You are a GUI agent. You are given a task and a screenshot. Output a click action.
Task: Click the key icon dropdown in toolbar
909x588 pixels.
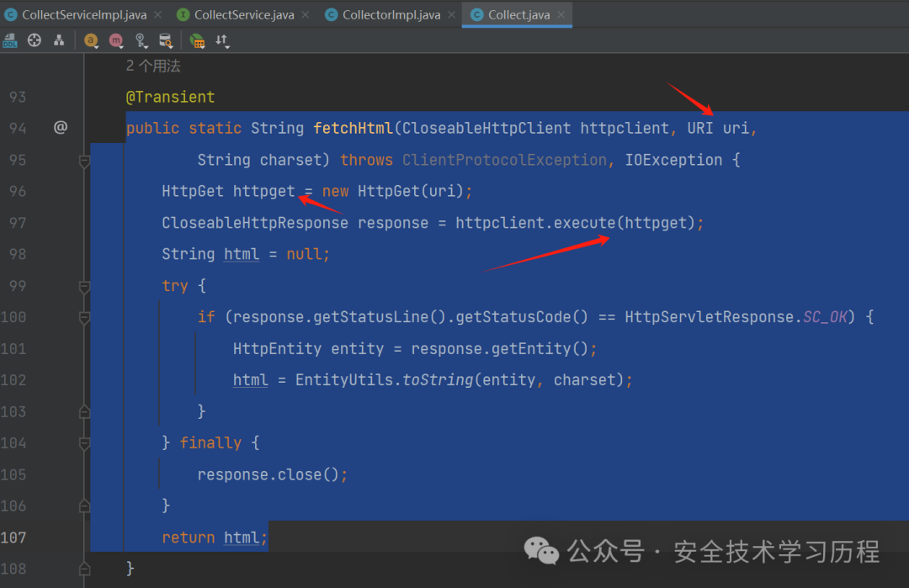tap(141, 40)
